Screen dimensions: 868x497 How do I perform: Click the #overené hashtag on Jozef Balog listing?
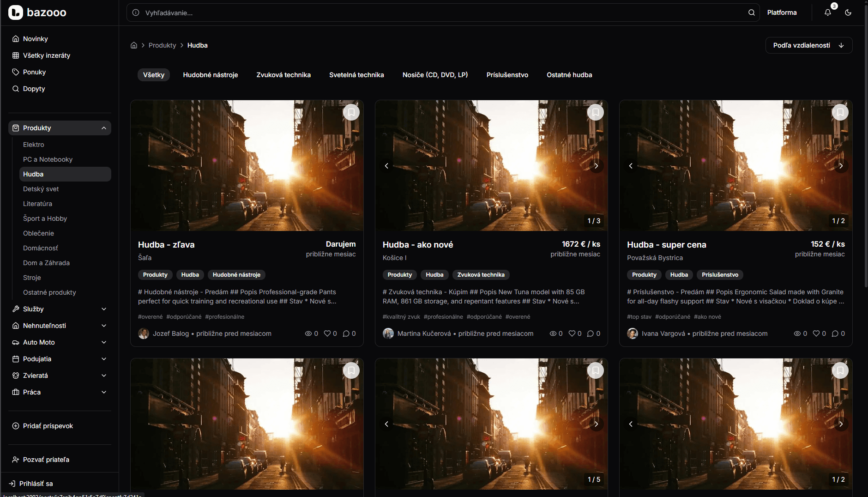coord(151,317)
